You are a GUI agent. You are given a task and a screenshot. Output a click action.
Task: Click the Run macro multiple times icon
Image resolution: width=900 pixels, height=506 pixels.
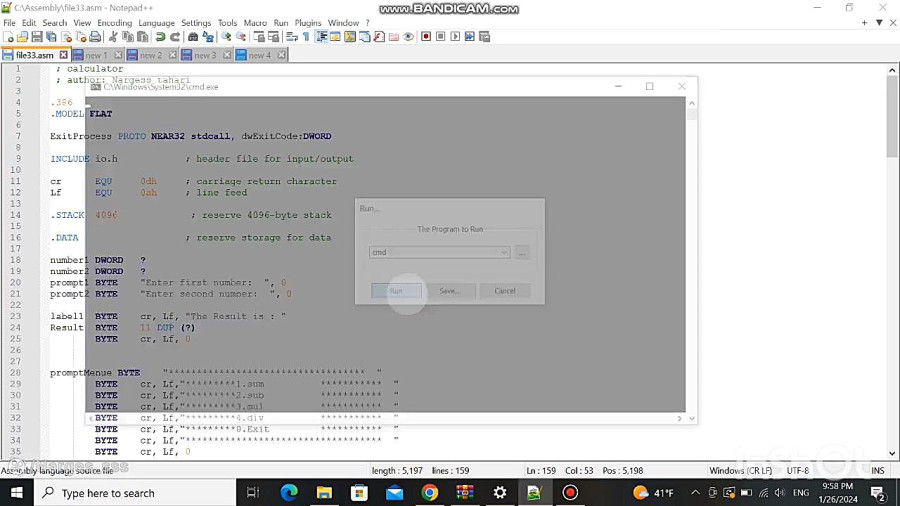pyautogui.click(x=470, y=37)
